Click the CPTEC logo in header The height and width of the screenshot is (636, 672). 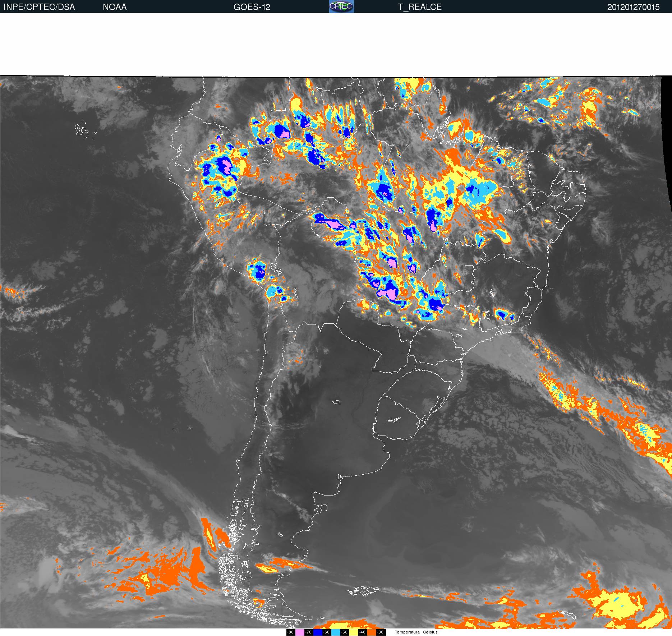pos(341,6)
